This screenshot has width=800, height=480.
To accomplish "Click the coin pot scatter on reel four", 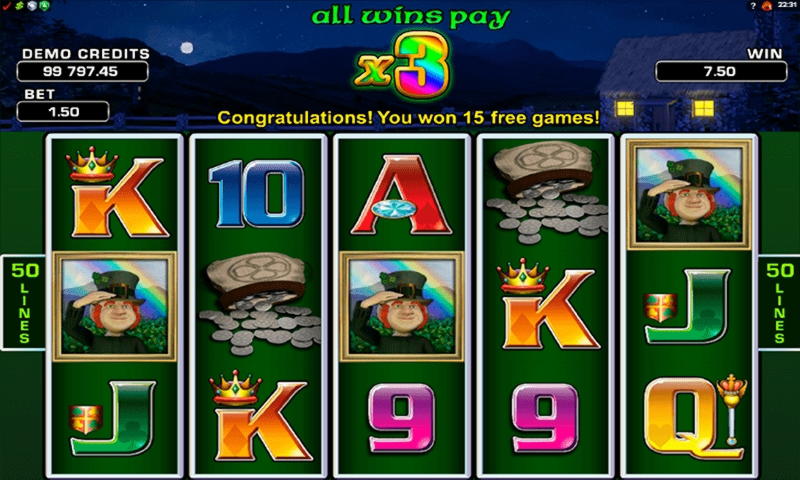I will coord(547,192).
